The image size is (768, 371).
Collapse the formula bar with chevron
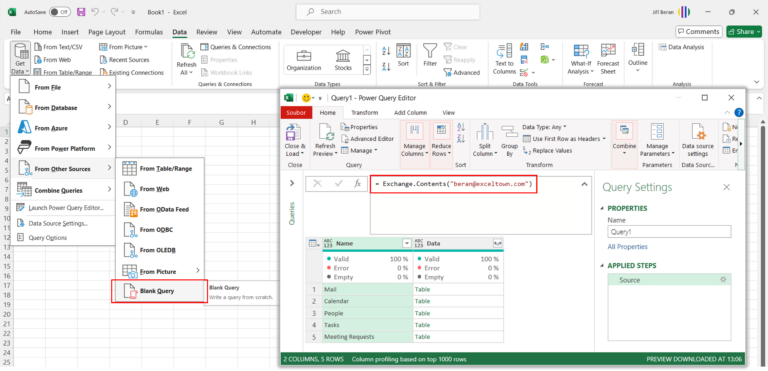pos(584,184)
